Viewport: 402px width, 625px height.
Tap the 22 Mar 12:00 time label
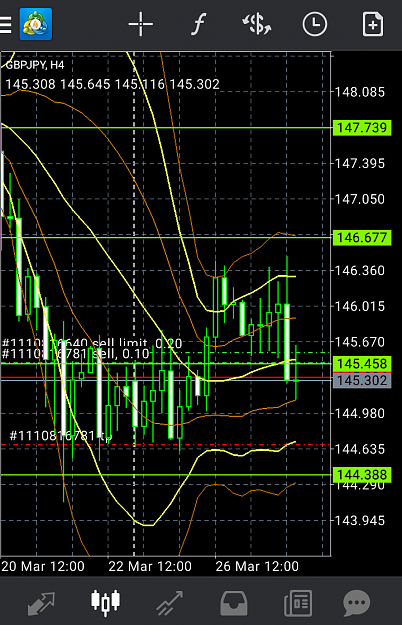tap(150, 566)
